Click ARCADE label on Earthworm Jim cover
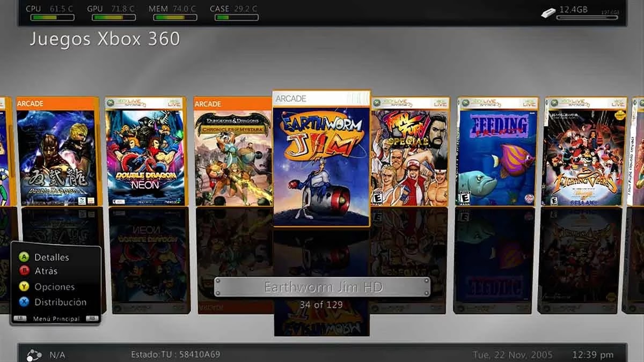Viewport: 644px width, 362px height. point(290,99)
